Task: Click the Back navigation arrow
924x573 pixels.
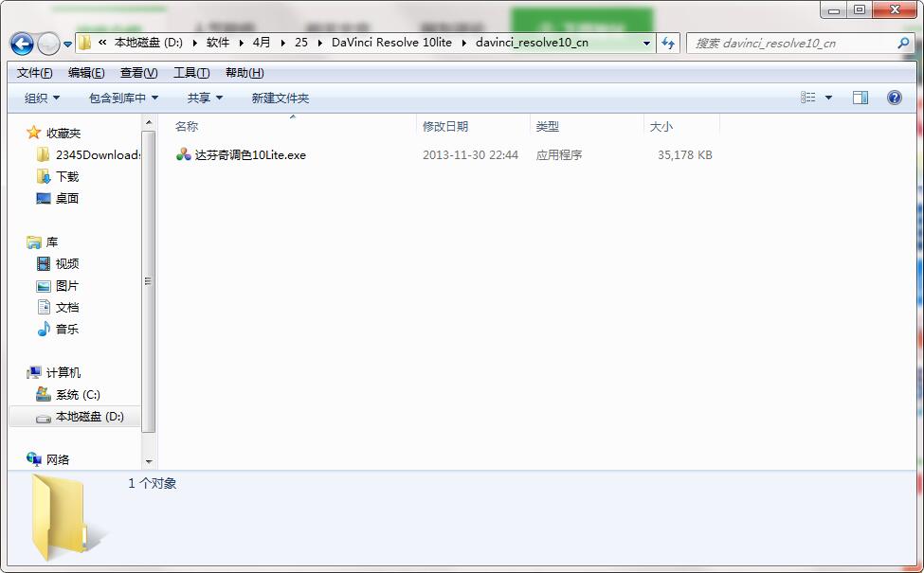Action: [x=22, y=44]
